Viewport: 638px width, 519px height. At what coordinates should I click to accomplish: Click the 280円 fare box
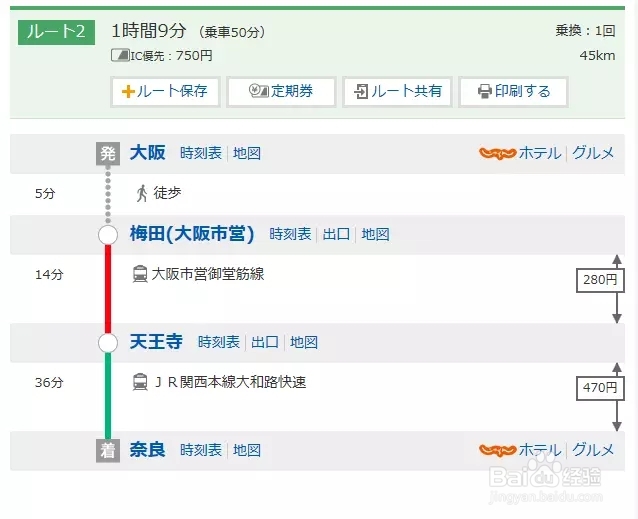(x=601, y=280)
